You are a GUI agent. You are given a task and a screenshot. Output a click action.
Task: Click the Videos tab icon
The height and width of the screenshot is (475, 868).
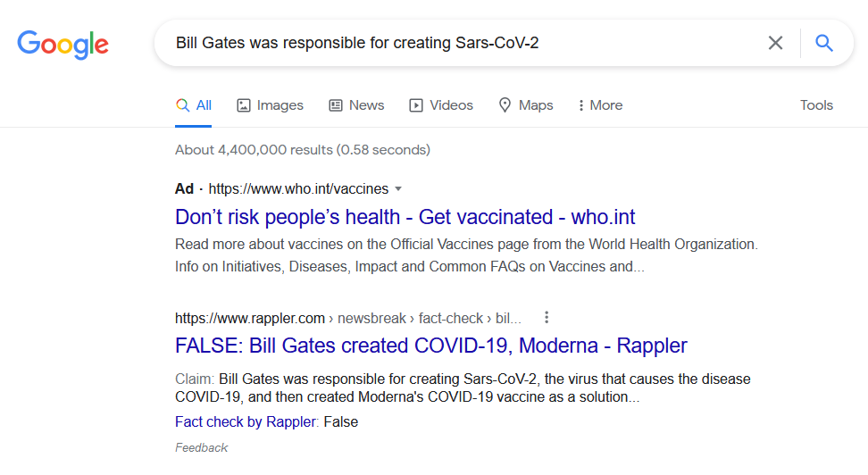[x=416, y=105]
